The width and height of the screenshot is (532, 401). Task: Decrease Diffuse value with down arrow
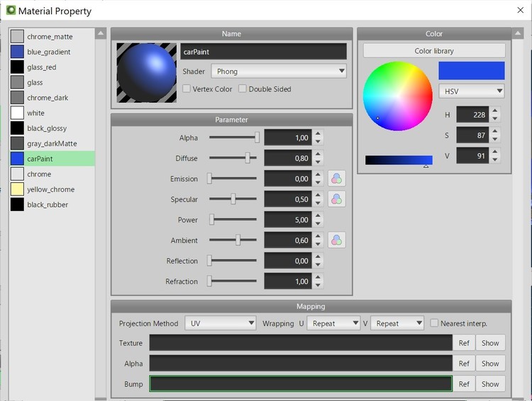(x=318, y=162)
